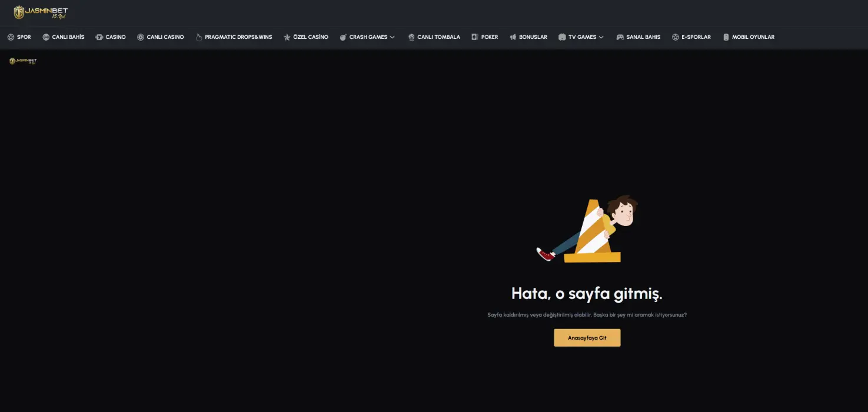Expand the Crash Games dropdown arrow
Viewport: 868px width, 412px height.
pos(393,37)
